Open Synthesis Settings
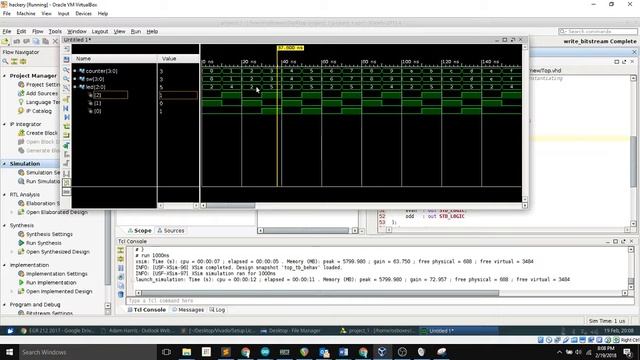Screen dimensions: 640x360 click(45, 234)
